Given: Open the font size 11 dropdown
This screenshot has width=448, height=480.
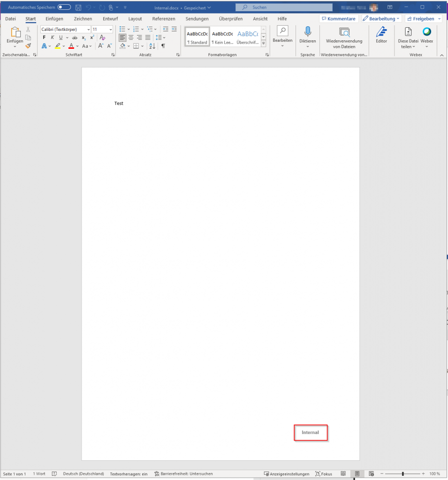Looking at the screenshot, I should point(102,30).
